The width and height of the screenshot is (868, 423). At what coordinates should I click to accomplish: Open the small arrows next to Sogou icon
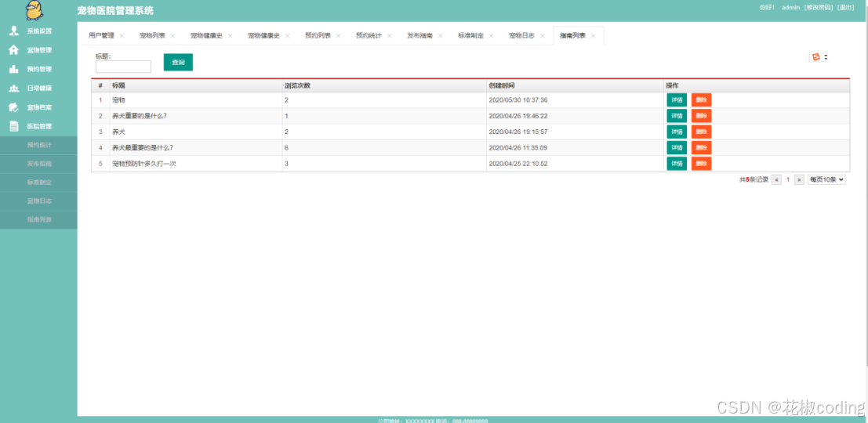(826, 57)
